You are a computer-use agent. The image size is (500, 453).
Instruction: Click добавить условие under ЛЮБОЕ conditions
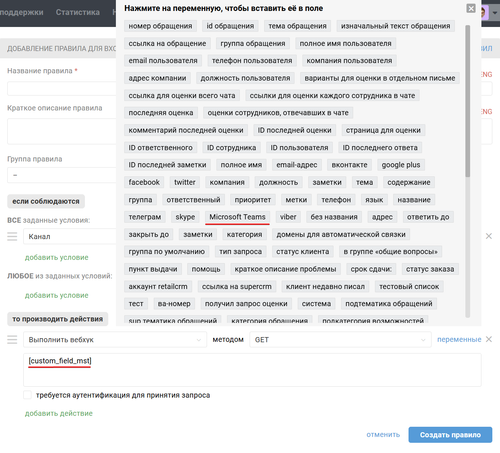click(x=57, y=295)
